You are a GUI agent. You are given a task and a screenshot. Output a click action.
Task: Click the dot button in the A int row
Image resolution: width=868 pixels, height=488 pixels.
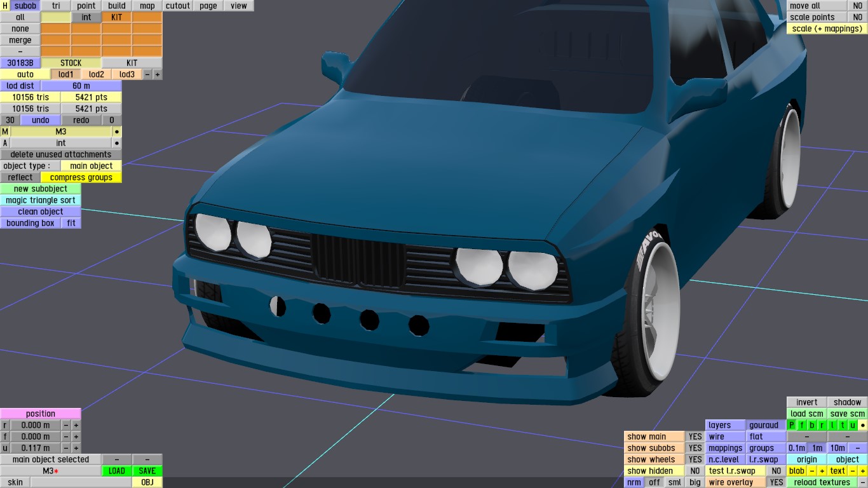click(117, 143)
